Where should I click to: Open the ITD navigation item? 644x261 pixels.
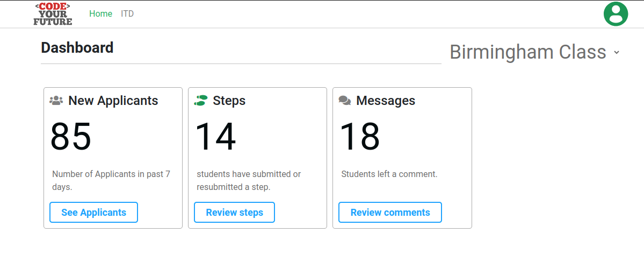pos(127,14)
